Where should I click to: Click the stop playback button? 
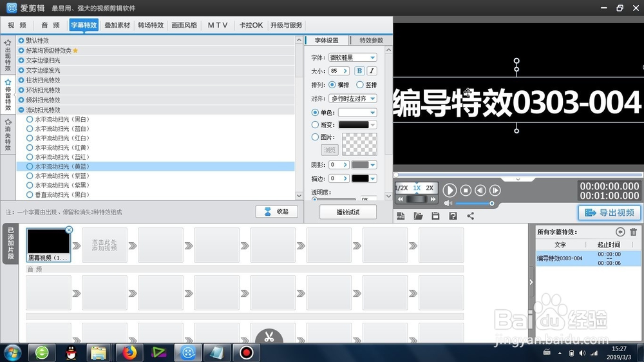click(466, 190)
